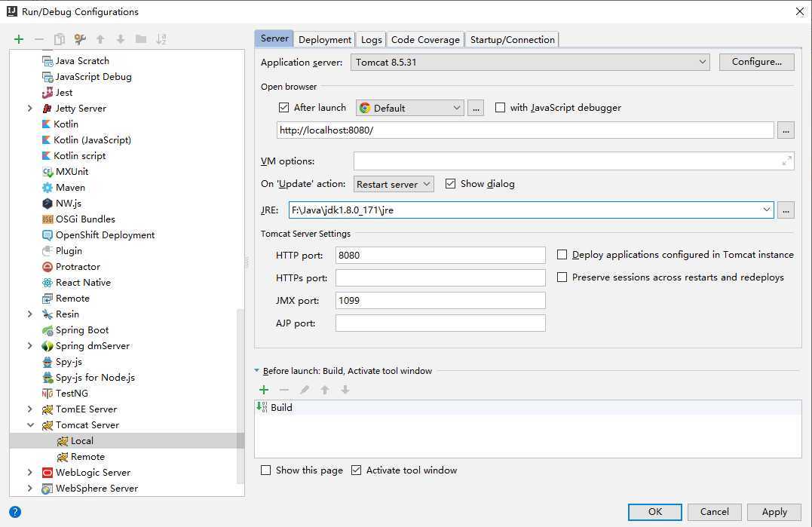Enable Show this page checkbox
Screen dimensions: 812x527
265,470
